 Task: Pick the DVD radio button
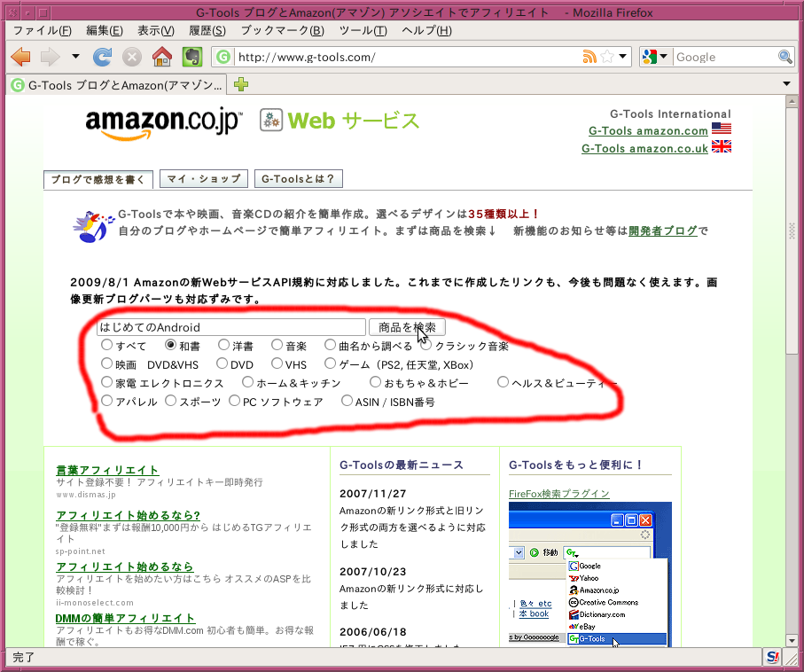tap(222, 363)
